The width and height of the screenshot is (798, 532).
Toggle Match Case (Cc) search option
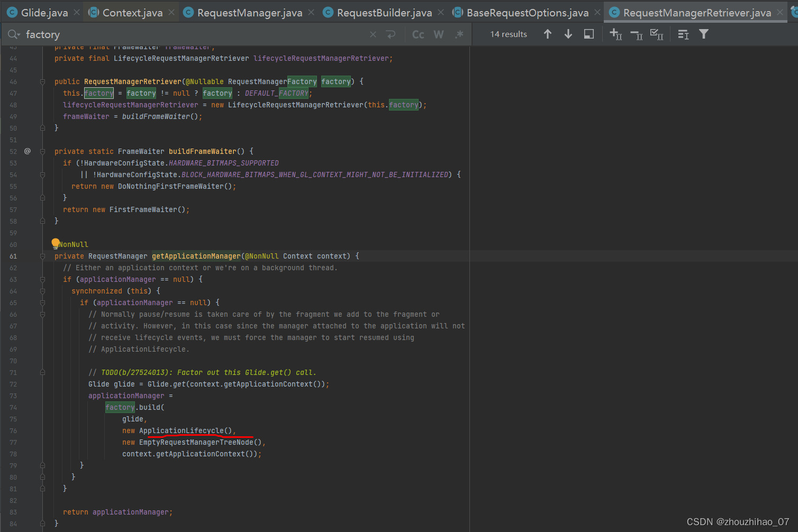point(418,34)
